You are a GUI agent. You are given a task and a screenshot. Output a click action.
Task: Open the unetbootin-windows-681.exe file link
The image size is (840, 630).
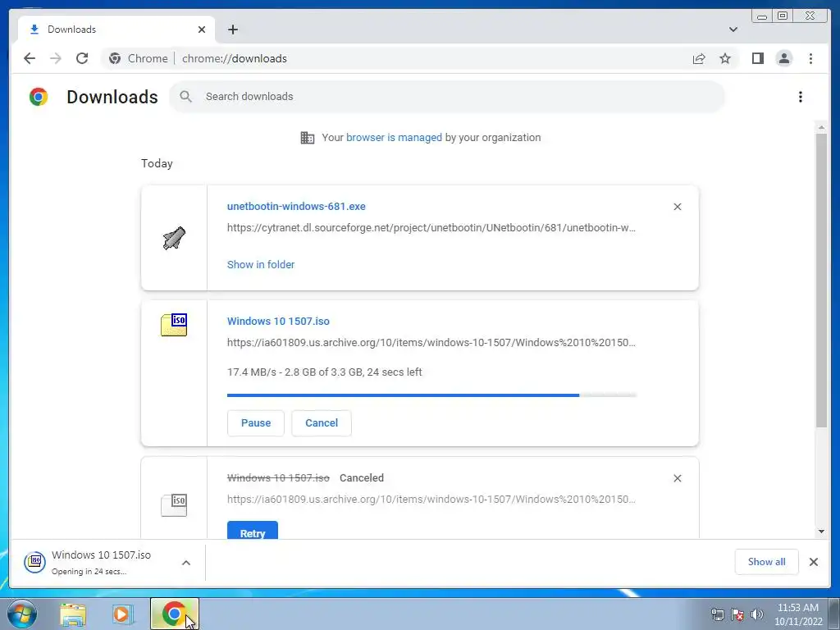[296, 206]
